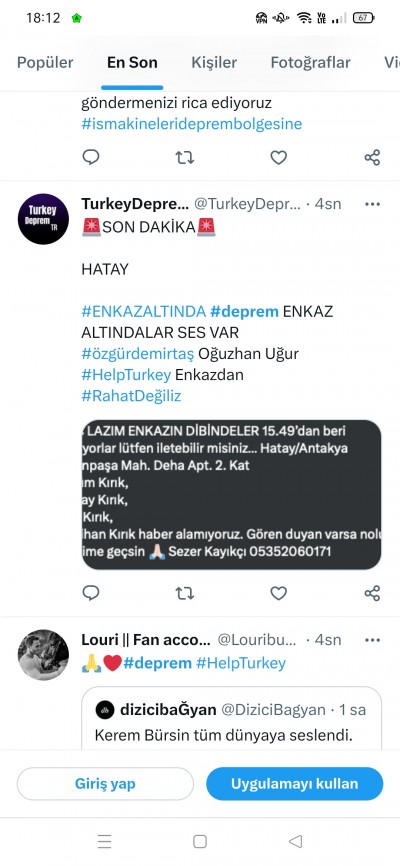Open the Fotoğraflar tab
The height and width of the screenshot is (866, 400).
[x=310, y=62]
